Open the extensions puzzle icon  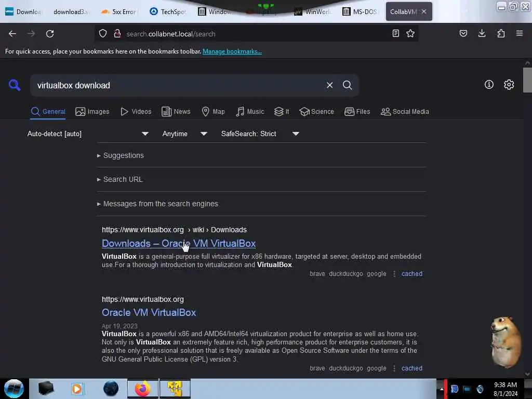(501, 33)
